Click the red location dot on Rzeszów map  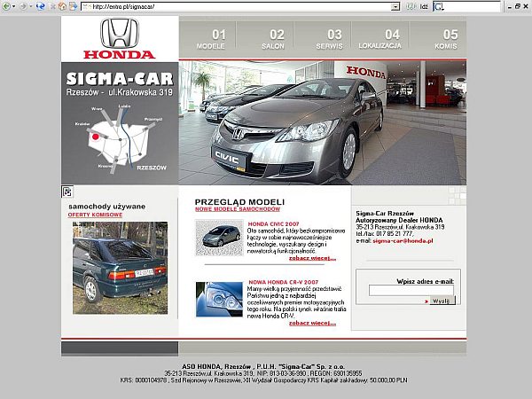coord(96,137)
